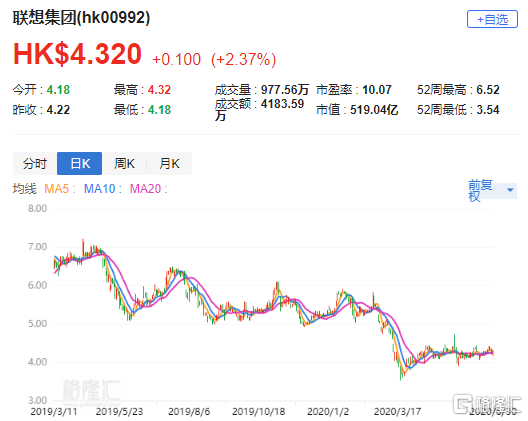Toggle the MA20 moving average label
The height and width of the screenshot is (421, 528).
[x=148, y=189]
